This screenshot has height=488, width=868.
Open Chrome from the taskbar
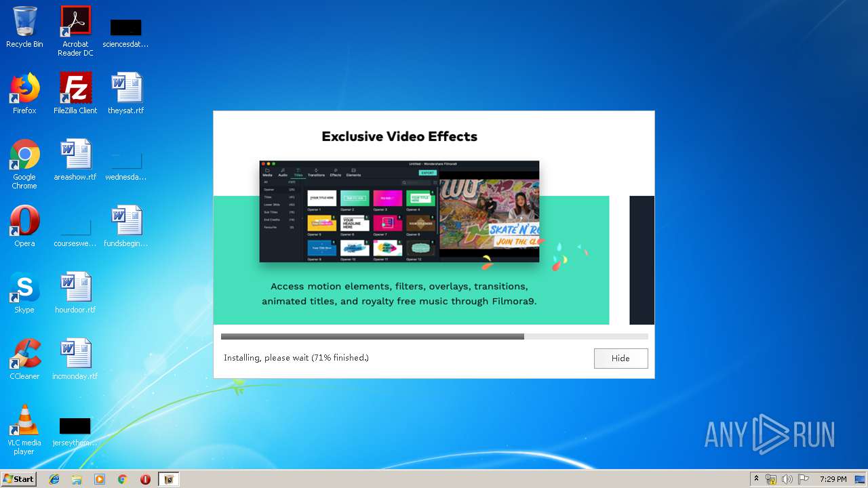coord(122,479)
